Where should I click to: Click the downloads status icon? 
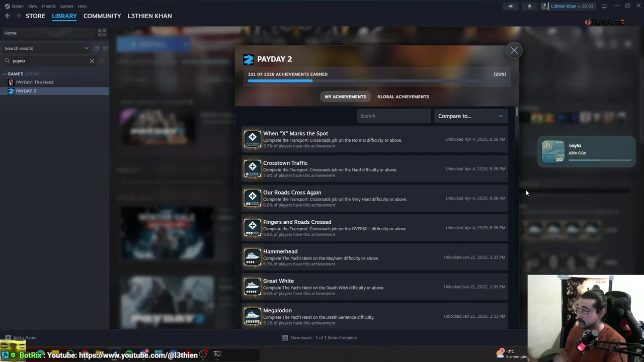(285, 338)
